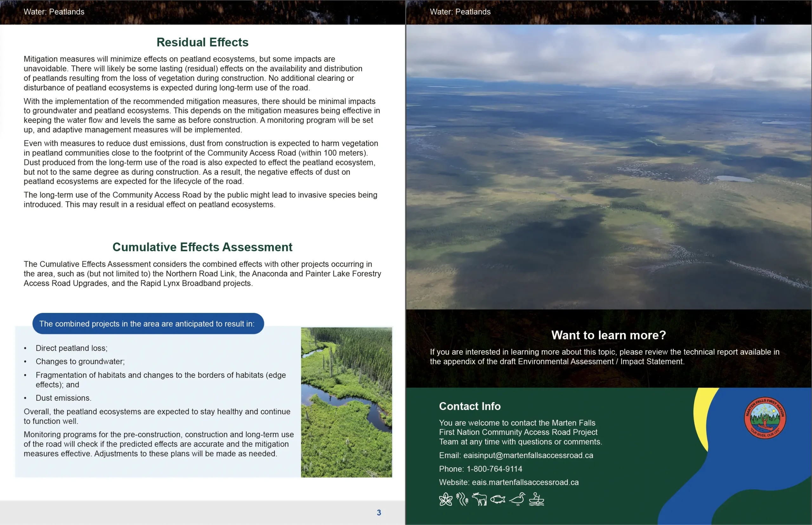This screenshot has width=812, height=525.
Task: Click the goose icon
Action: 517,499
